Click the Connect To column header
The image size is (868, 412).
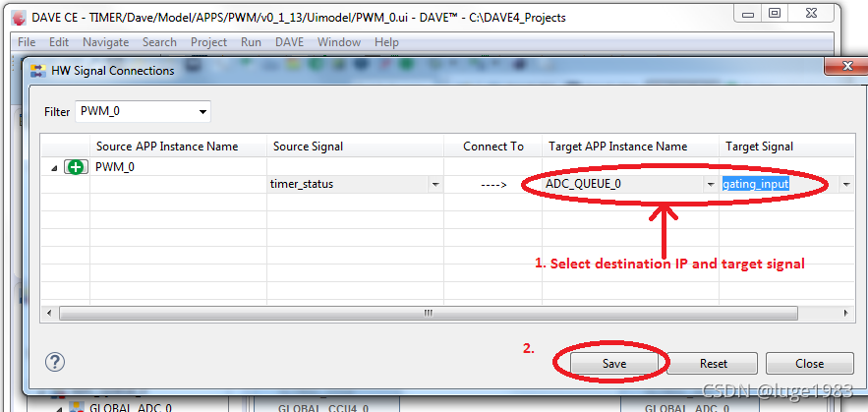(x=492, y=147)
